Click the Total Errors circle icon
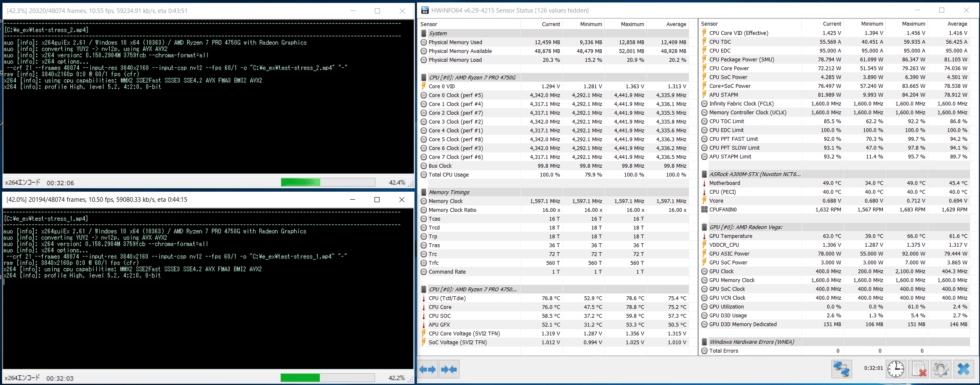The image size is (980, 385). pos(704,351)
